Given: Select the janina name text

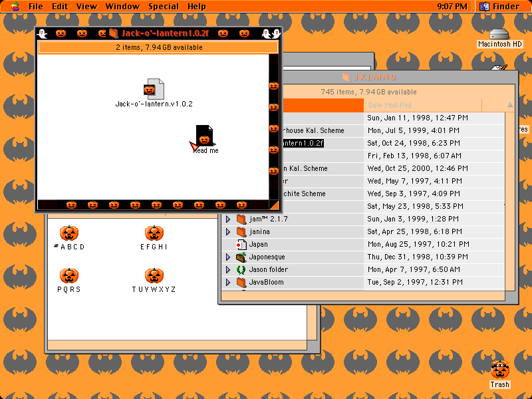Looking at the screenshot, I should click(259, 231).
